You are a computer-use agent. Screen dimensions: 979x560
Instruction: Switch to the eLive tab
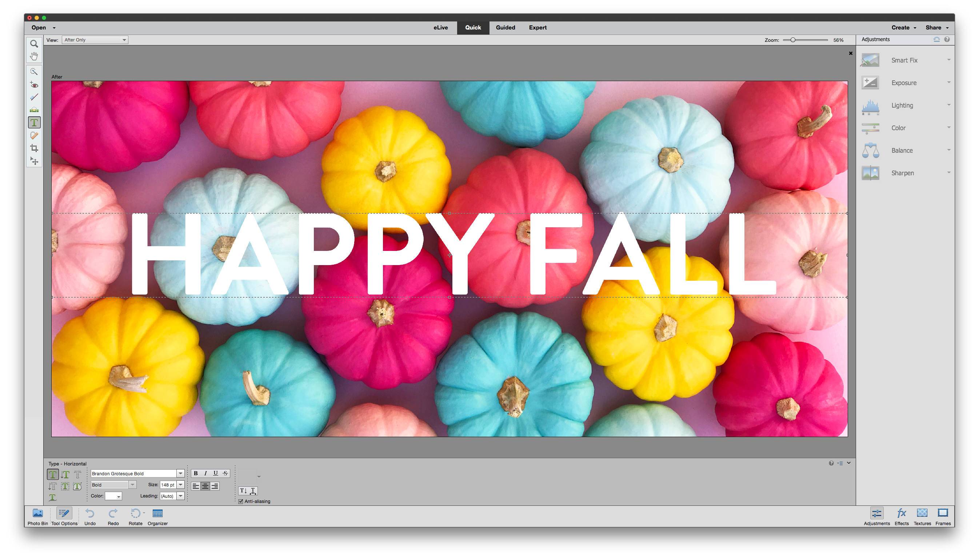pyautogui.click(x=441, y=28)
